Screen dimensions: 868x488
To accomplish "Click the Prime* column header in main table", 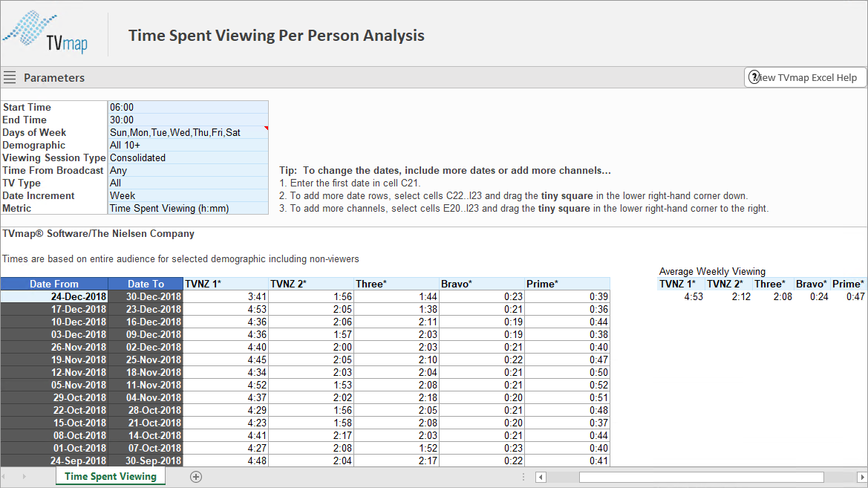I will point(567,284).
